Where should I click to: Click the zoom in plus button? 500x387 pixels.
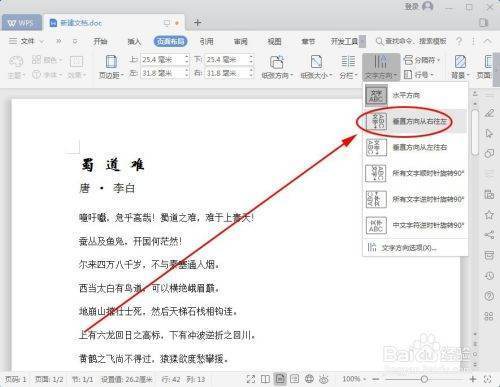click(x=473, y=379)
